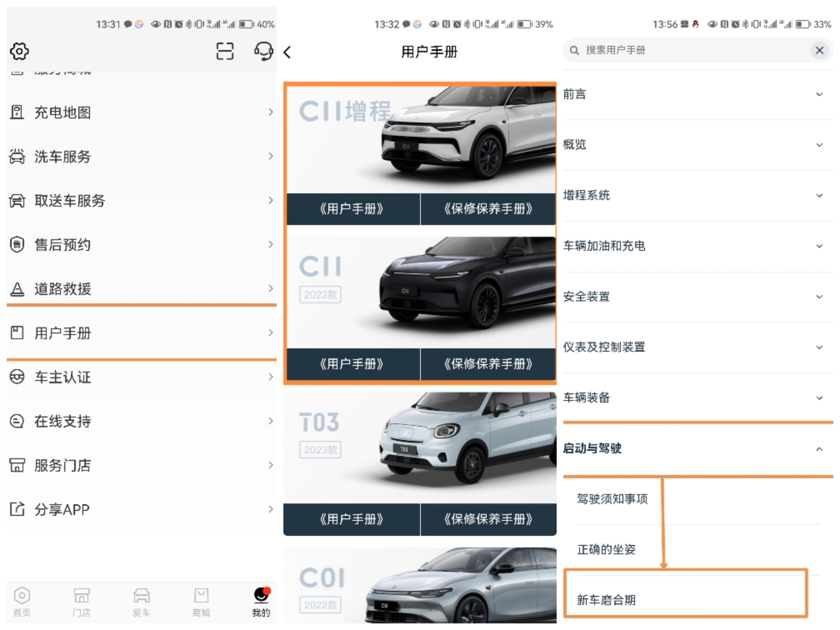Open T03 《保修保养手册》 button

pyautogui.click(x=488, y=519)
